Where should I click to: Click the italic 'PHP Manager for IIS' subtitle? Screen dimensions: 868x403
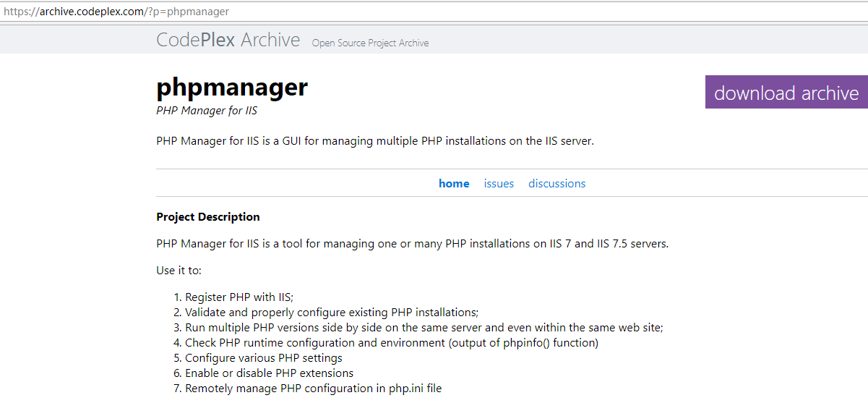coord(207,111)
